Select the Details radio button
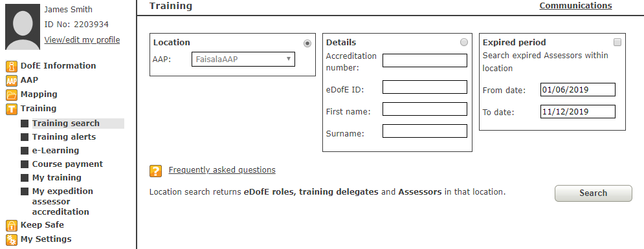This screenshot has height=249, width=644. 463,42
